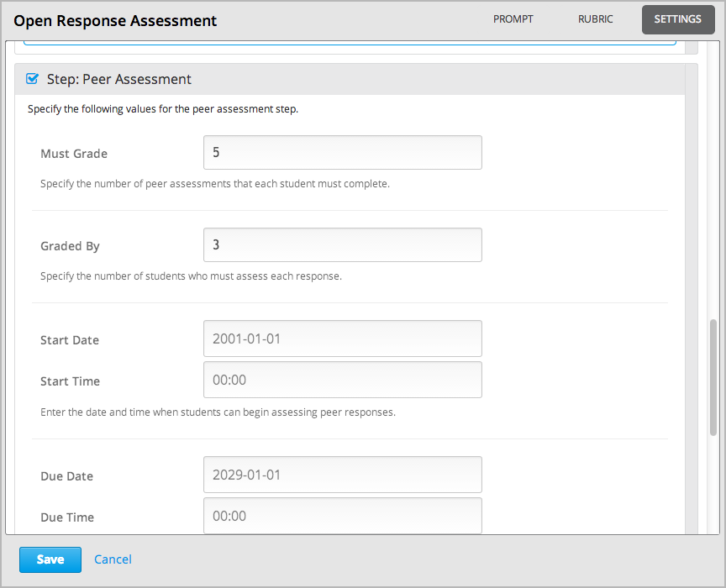The height and width of the screenshot is (588, 726).
Task: Click 'Specify the number of students who must assess' hint
Action: [x=191, y=276]
